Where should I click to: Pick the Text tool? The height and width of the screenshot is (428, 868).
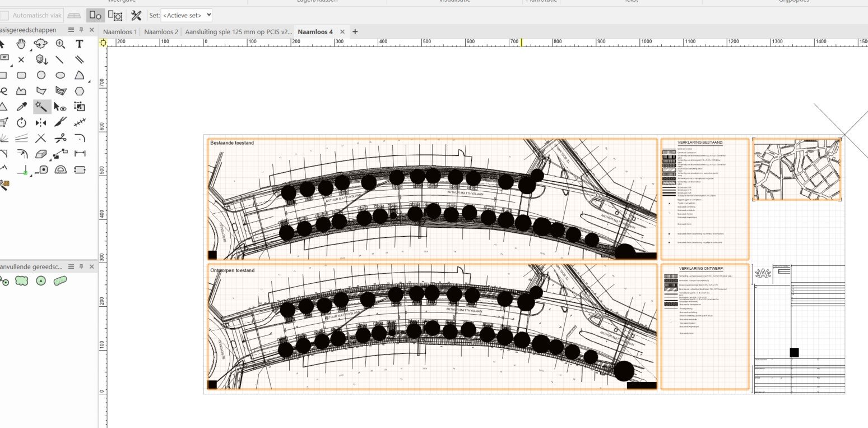79,43
